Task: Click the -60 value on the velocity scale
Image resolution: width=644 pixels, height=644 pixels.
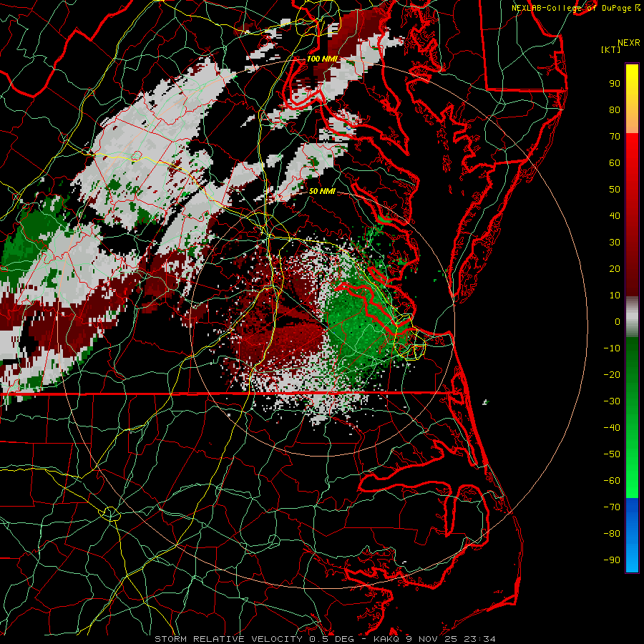Action: coord(612,481)
